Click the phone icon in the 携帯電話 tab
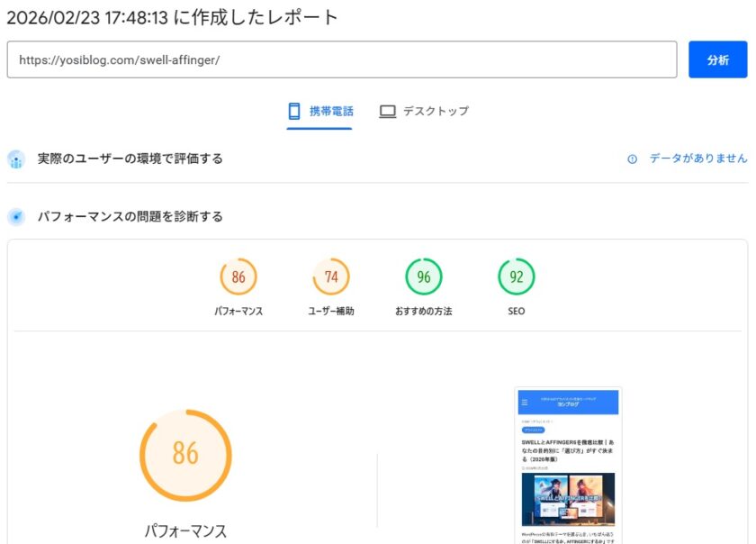This screenshot has width=756, height=544. tap(293, 112)
